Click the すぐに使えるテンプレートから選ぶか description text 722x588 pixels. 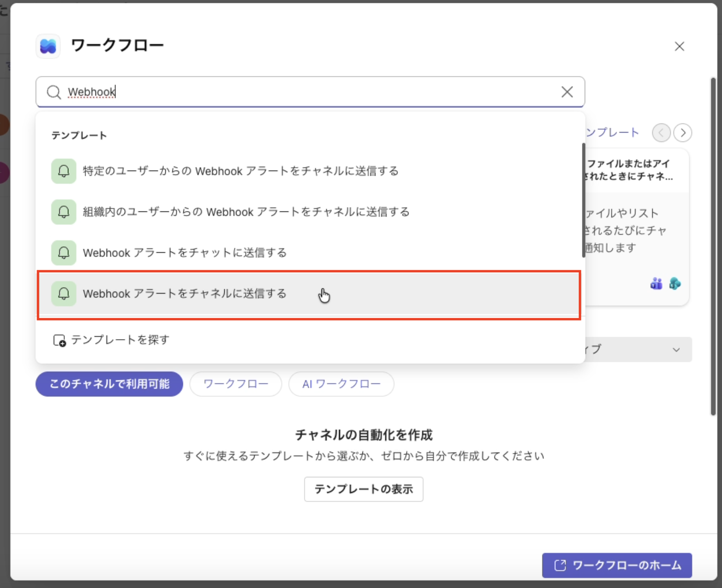[364, 456]
